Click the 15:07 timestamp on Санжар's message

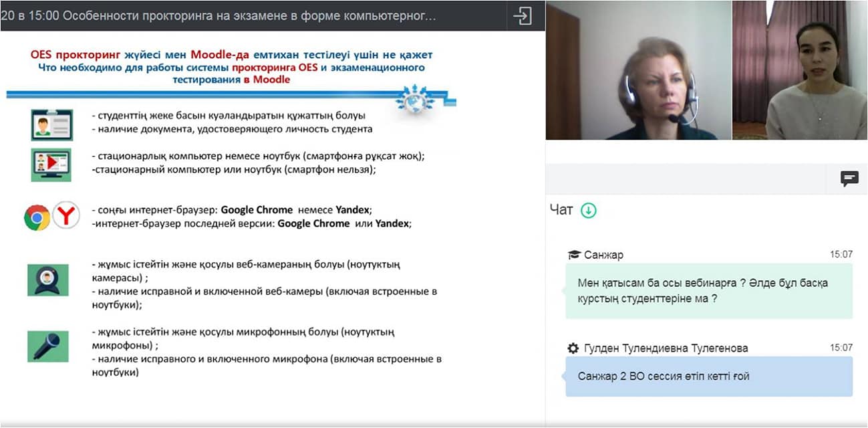coord(841,254)
